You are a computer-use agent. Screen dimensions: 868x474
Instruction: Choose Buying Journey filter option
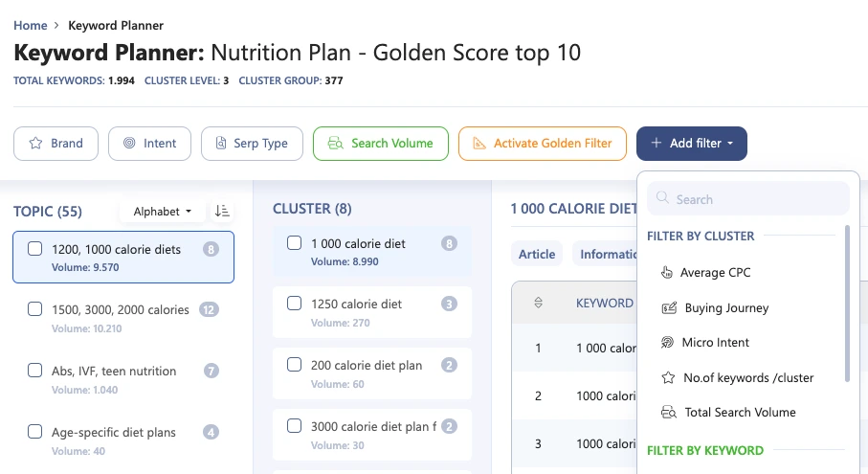725,308
